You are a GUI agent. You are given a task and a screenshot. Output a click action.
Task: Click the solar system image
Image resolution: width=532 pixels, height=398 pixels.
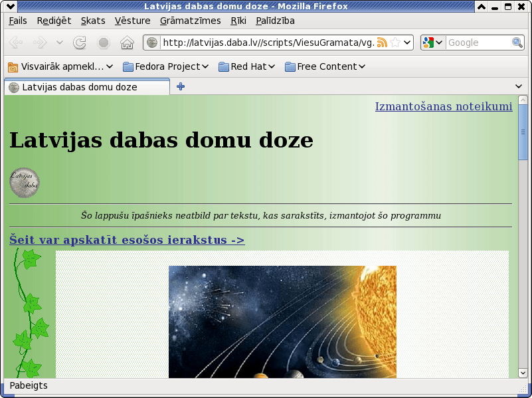click(x=282, y=322)
